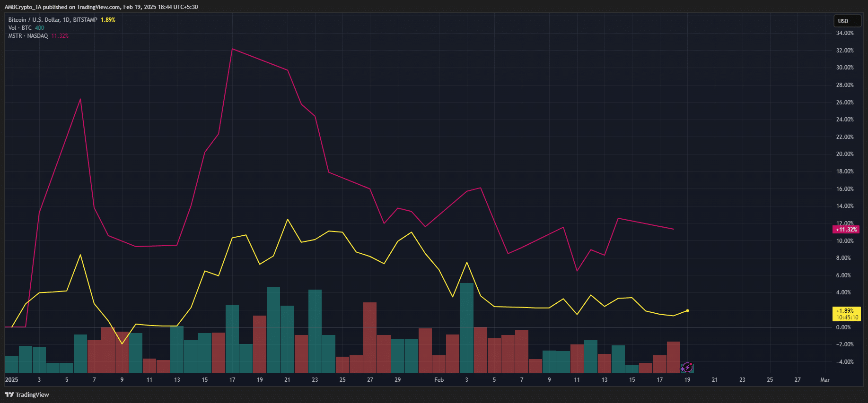Click the pink 11.32% value in legend

pyautogui.click(x=60, y=36)
